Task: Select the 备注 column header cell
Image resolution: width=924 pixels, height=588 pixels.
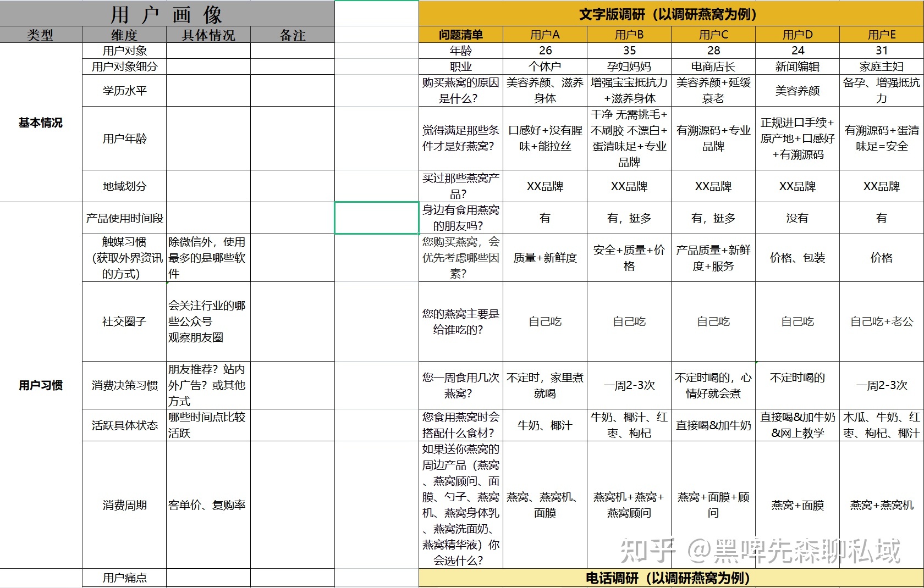Action: (x=292, y=35)
